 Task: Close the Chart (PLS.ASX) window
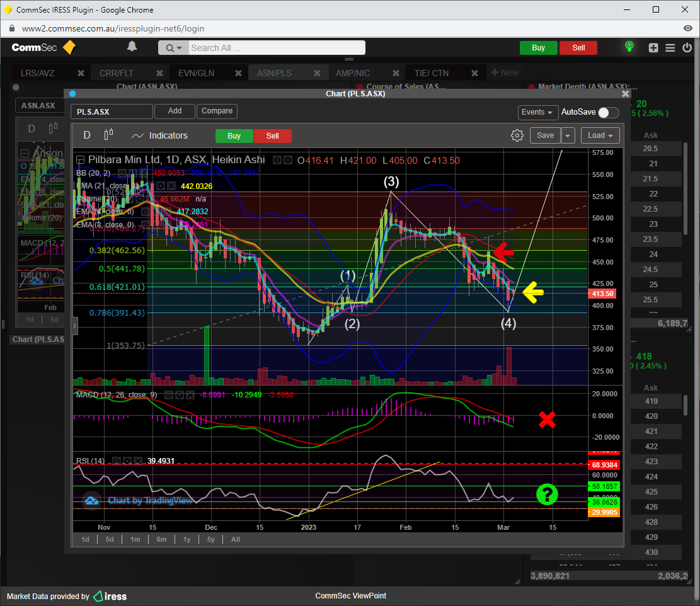click(x=626, y=94)
